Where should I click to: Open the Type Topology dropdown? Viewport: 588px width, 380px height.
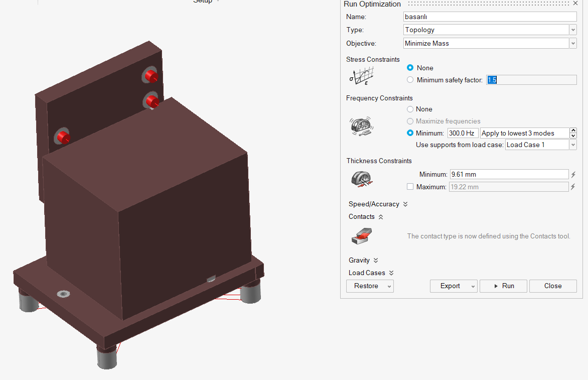pyautogui.click(x=573, y=30)
